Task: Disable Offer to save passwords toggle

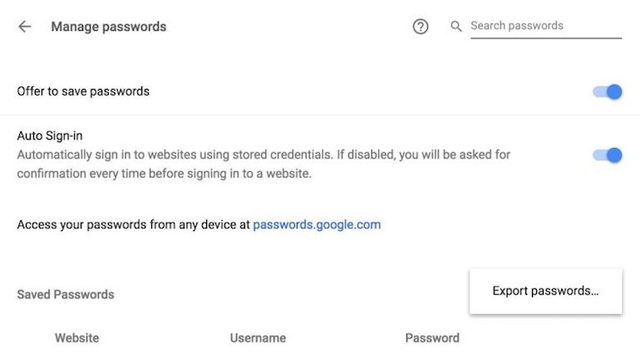Action: [x=608, y=91]
